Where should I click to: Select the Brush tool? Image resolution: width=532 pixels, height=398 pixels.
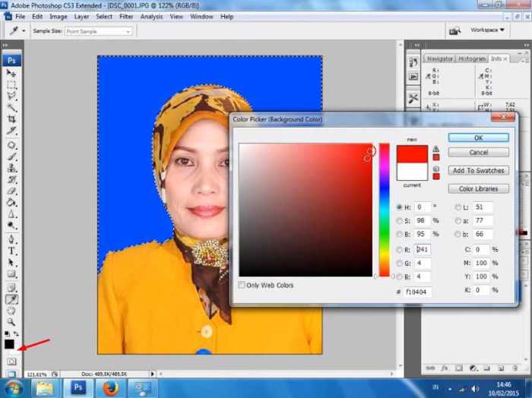11,156
